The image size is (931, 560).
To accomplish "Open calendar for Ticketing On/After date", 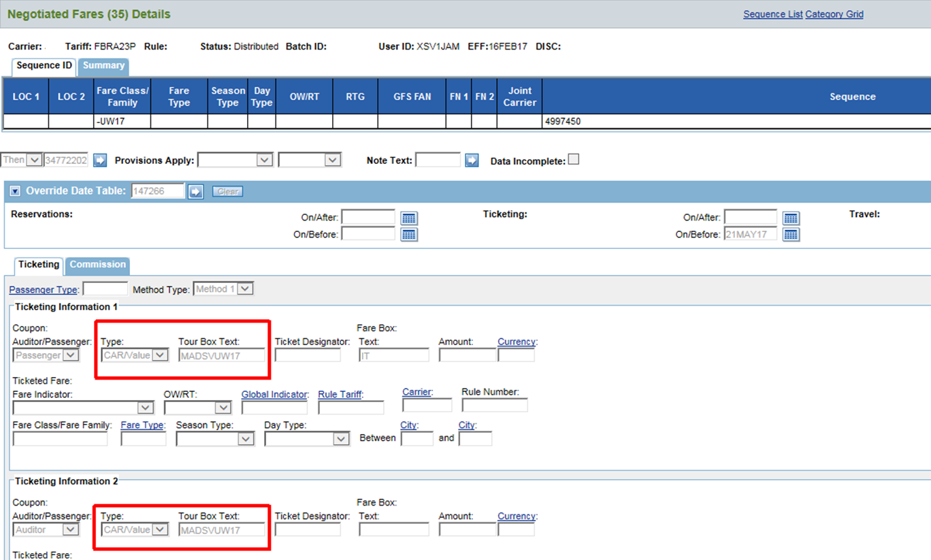I will pos(790,218).
